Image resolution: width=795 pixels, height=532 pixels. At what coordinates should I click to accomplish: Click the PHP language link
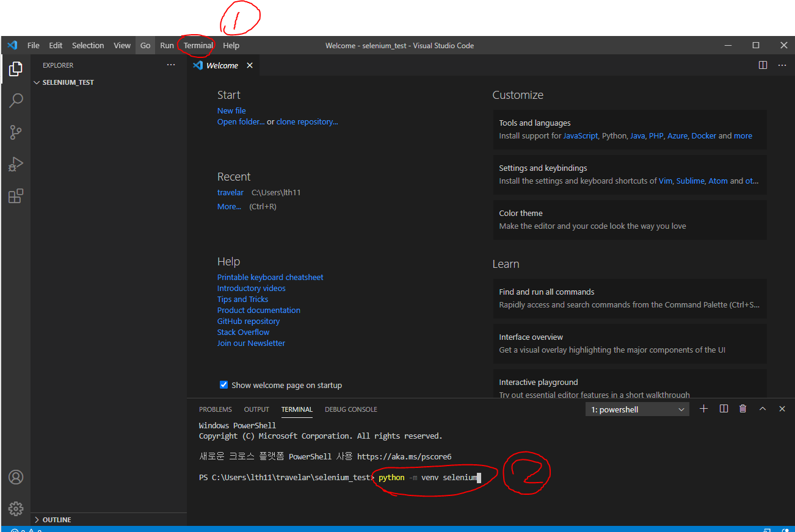656,135
